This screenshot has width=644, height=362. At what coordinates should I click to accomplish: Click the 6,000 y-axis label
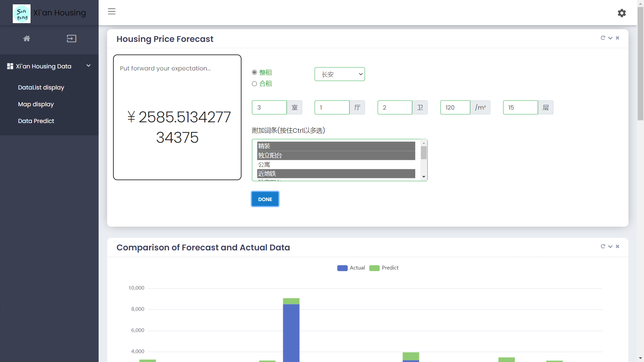click(138, 330)
